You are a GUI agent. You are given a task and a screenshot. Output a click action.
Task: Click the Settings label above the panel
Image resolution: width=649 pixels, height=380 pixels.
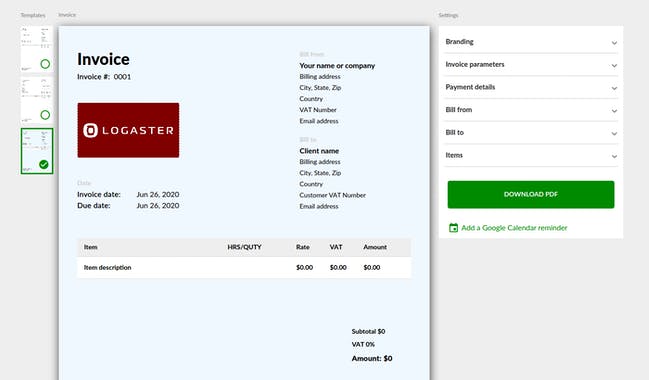point(448,15)
